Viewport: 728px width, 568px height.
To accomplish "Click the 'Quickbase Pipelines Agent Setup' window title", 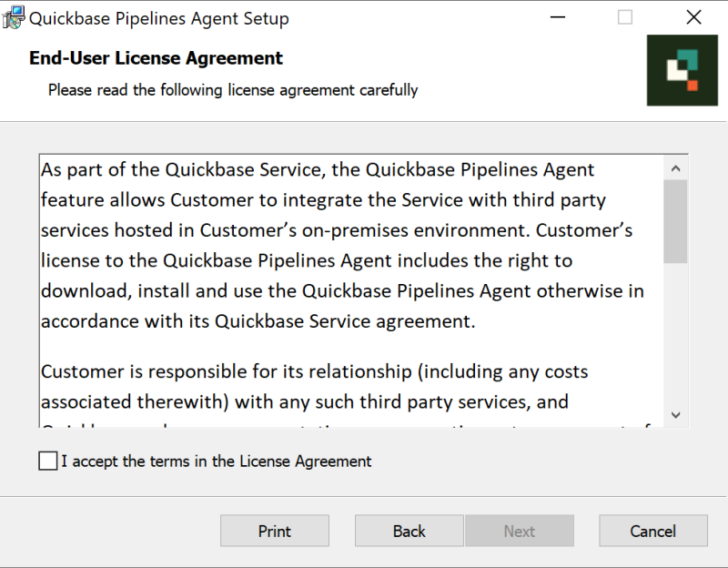I will point(159,18).
